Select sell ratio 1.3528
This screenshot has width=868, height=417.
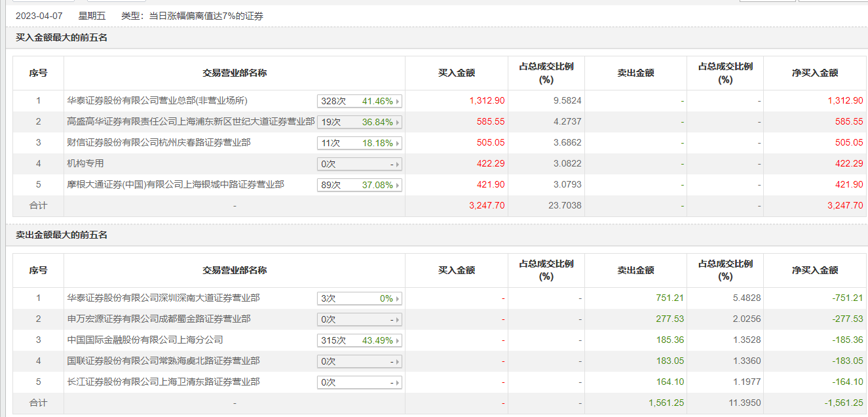pyautogui.click(x=745, y=340)
